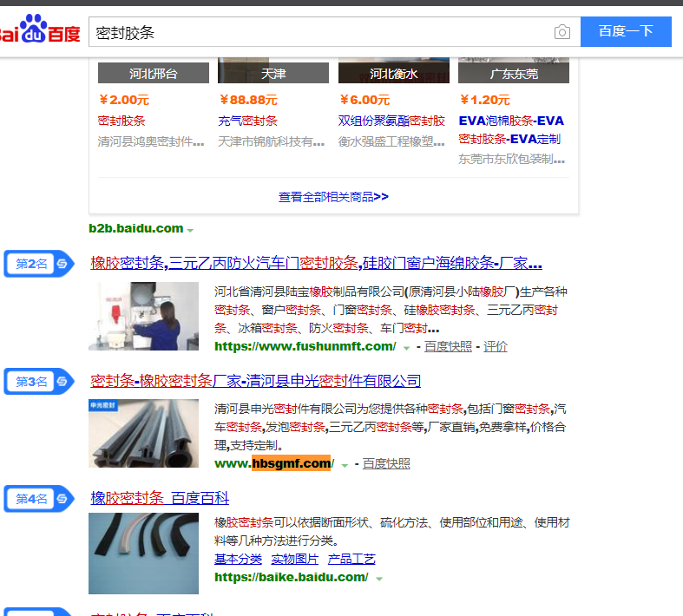The width and height of the screenshot is (683, 616).
Task: Click the www.hbsgmf.com URL
Action: 274,463
